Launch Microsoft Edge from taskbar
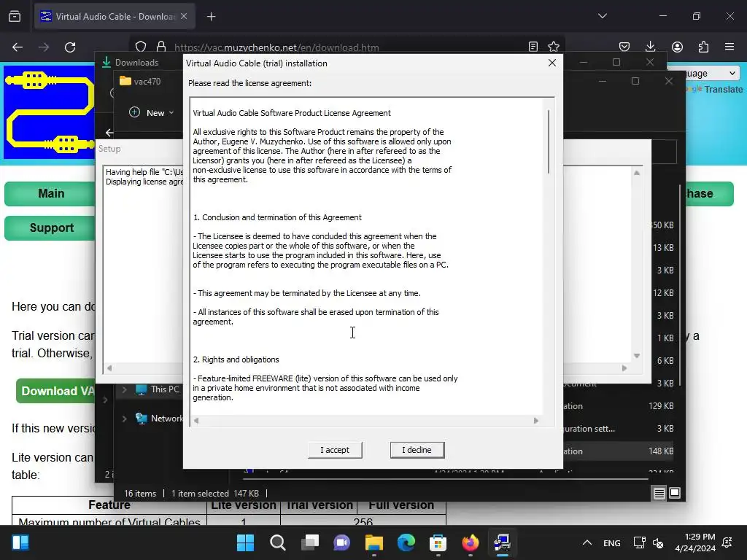747x560 pixels. [x=406, y=542]
